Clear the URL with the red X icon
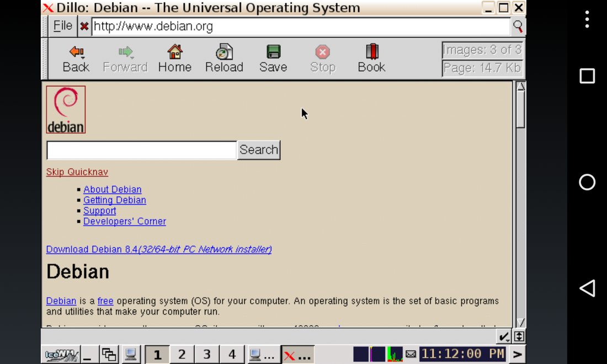The image size is (607, 364). pos(84,26)
